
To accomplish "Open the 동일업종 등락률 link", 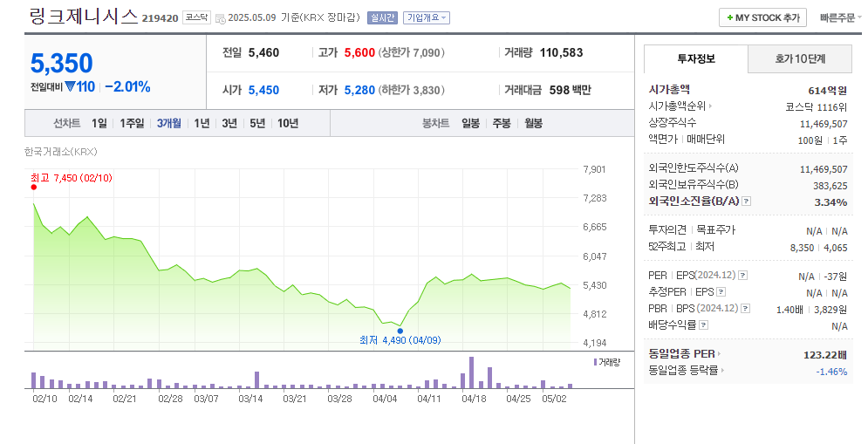I will coord(687,370).
